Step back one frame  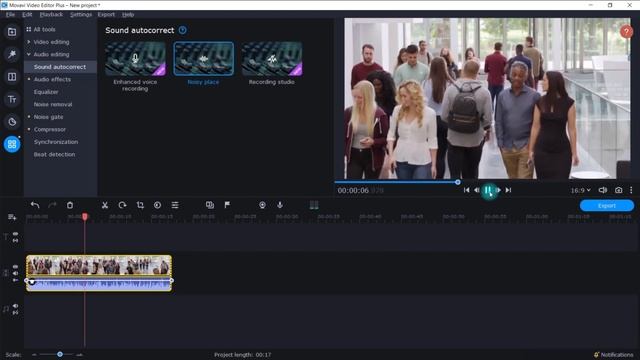(x=476, y=190)
